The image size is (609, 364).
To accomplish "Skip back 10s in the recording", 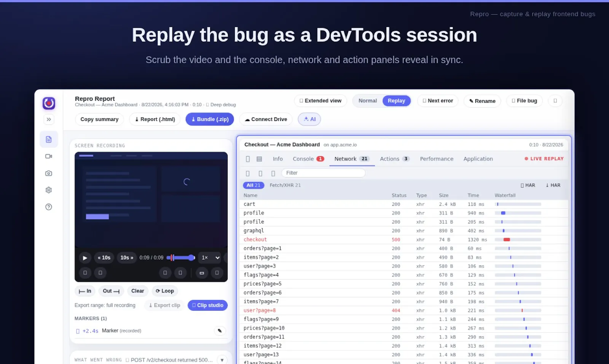I will (104, 258).
